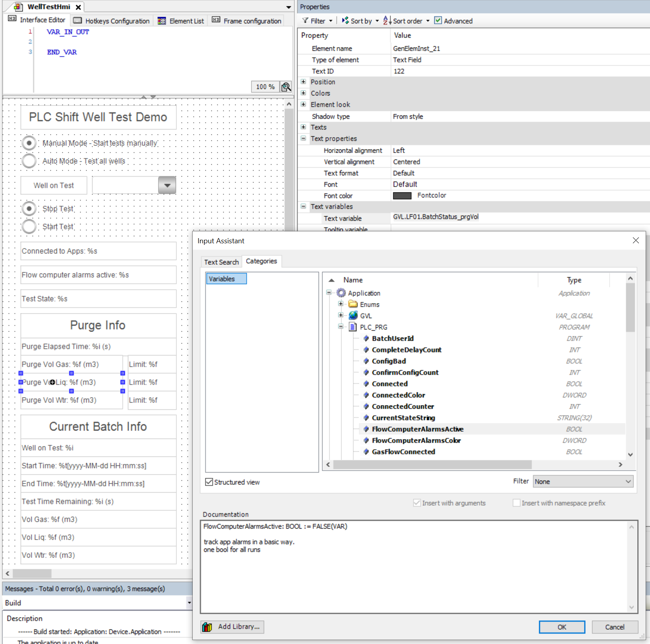This screenshot has height=644, width=650.
Task: Open the Element List tab
Action: click(x=181, y=21)
